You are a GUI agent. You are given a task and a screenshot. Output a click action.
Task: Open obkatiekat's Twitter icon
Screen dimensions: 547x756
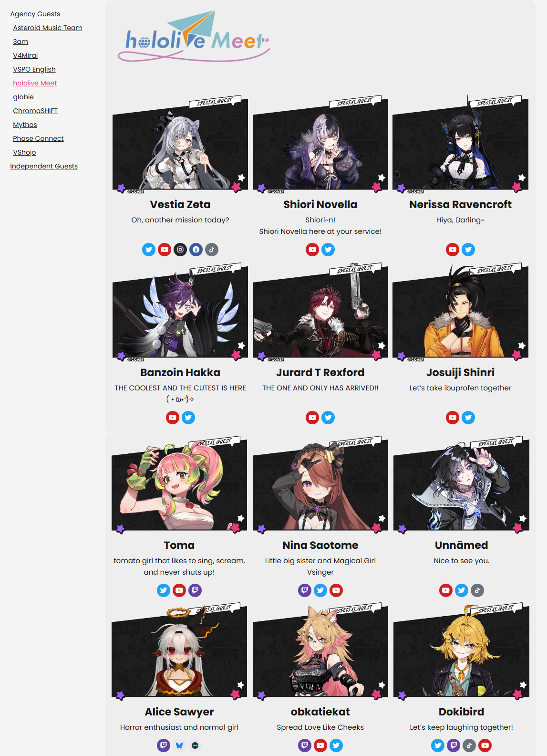(336, 745)
